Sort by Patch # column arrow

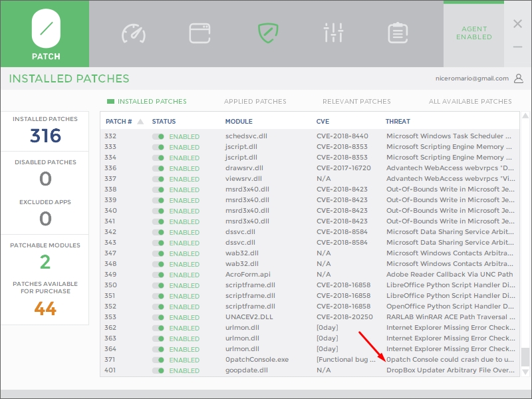pos(140,122)
